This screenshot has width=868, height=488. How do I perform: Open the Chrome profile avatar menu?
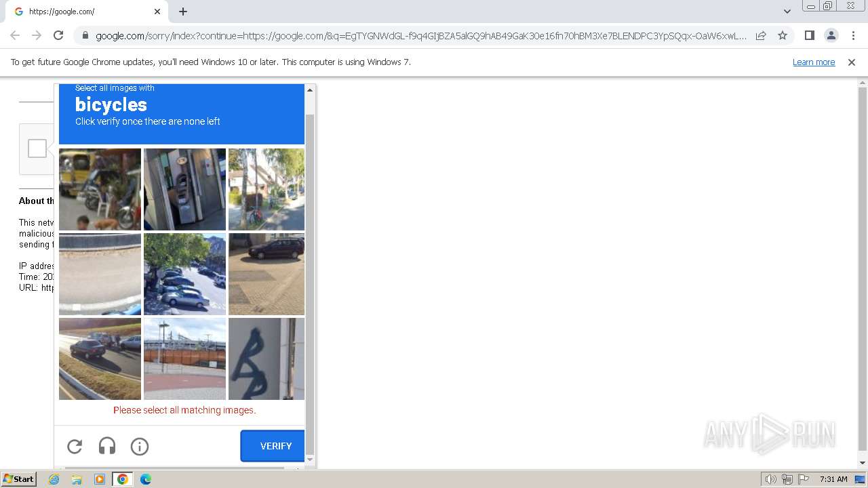[831, 35]
